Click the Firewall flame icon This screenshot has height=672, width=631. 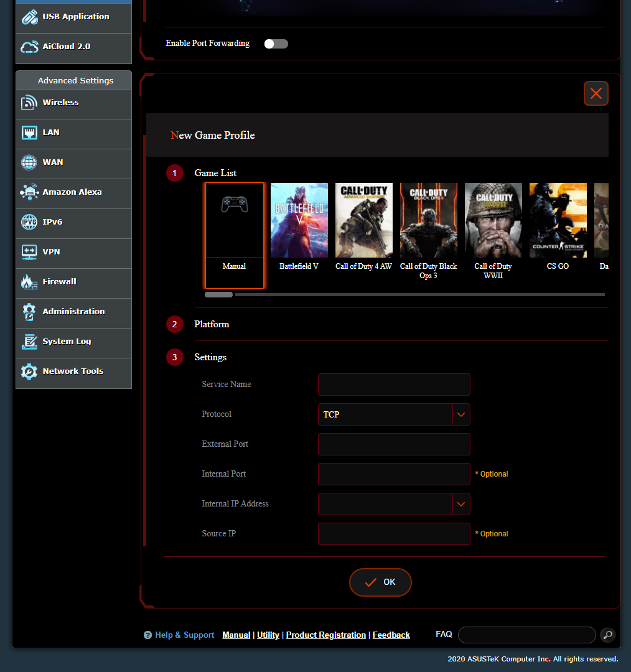29,282
